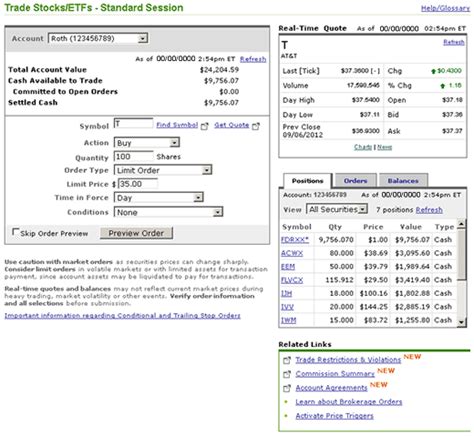This screenshot has height=436, width=474.
Task: Open the Account dropdown
Action: click(98, 39)
